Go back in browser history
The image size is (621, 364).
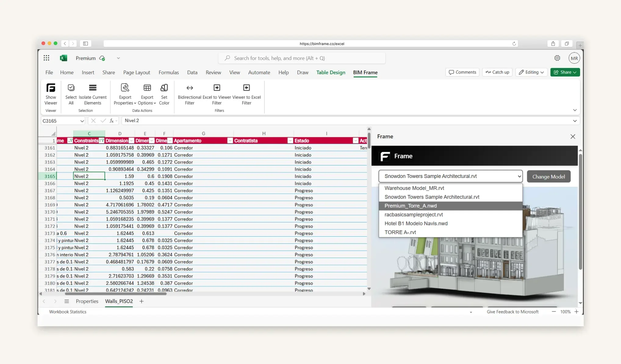[x=65, y=44]
